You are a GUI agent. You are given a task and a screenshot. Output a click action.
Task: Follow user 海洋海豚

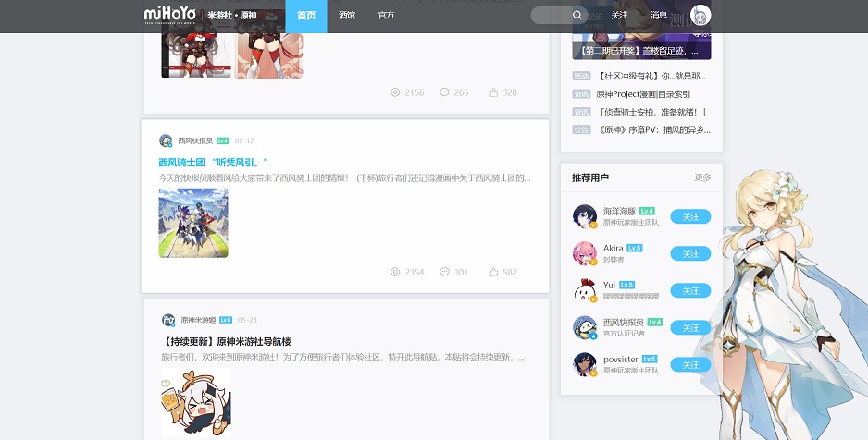click(690, 216)
